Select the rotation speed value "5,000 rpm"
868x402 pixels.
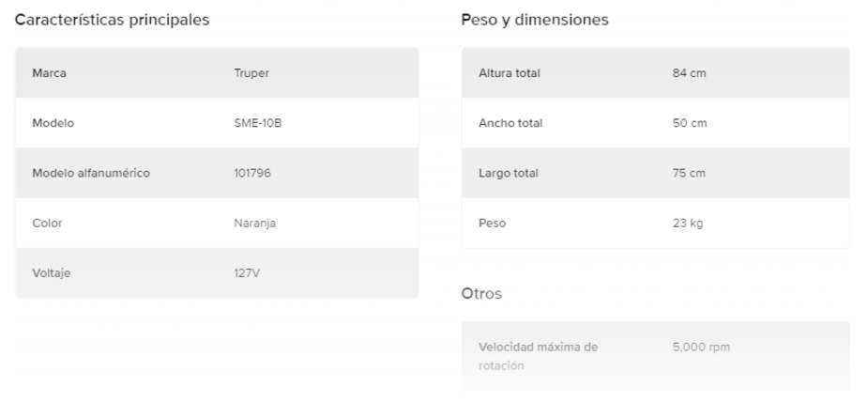(x=702, y=348)
